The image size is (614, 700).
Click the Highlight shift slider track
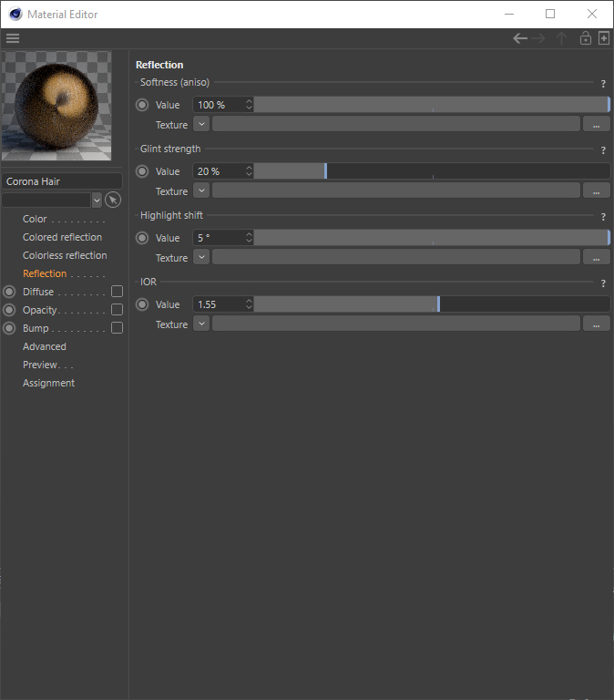[432, 238]
